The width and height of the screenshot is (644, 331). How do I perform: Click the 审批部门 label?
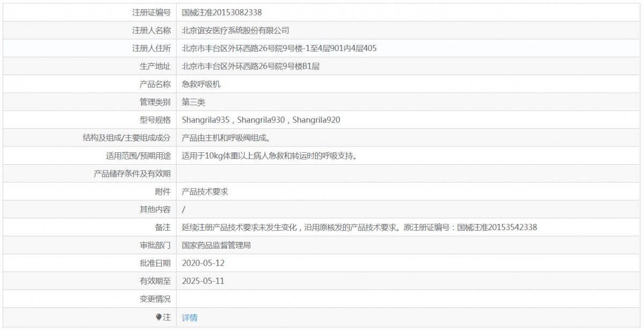click(x=155, y=246)
